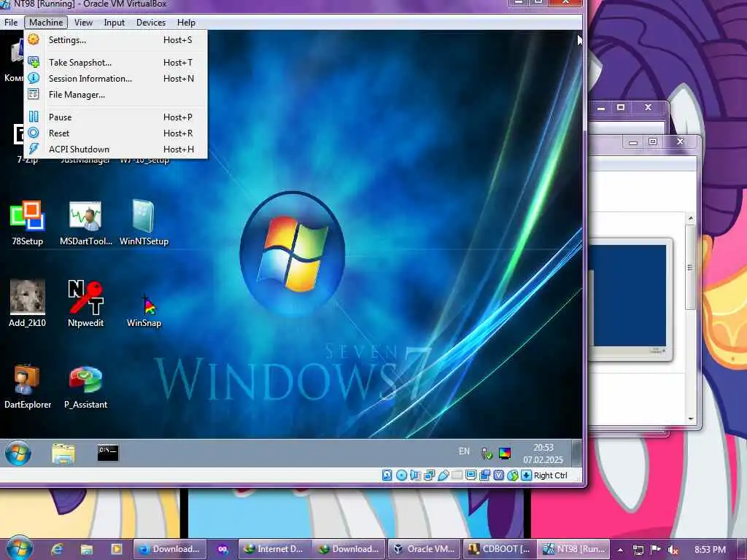Viewport: 747px width, 560px height.
Task: Click the display indicator in VirtualBox status bar
Action: coord(471,475)
